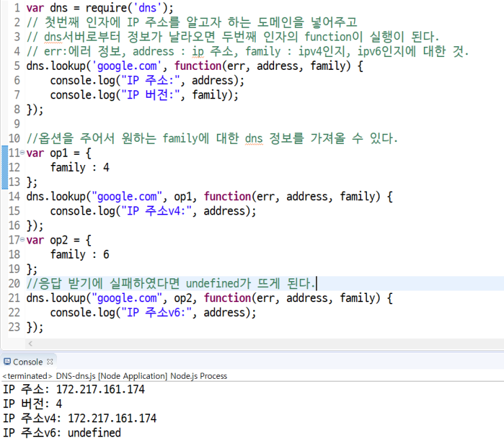Image resolution: width=504 pixels, height=446 pixels.
Task: Click the underlined 'dns' word in line 3 comment
Action: tap(53, 37)
